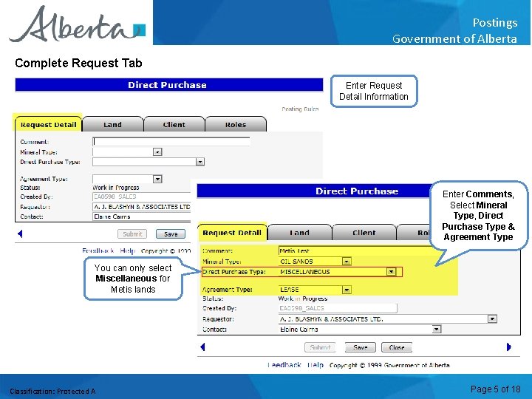Click the Posting Rules link above the tabs
The width and height of the screenshot is (532, 399).
tap(300, 109)
